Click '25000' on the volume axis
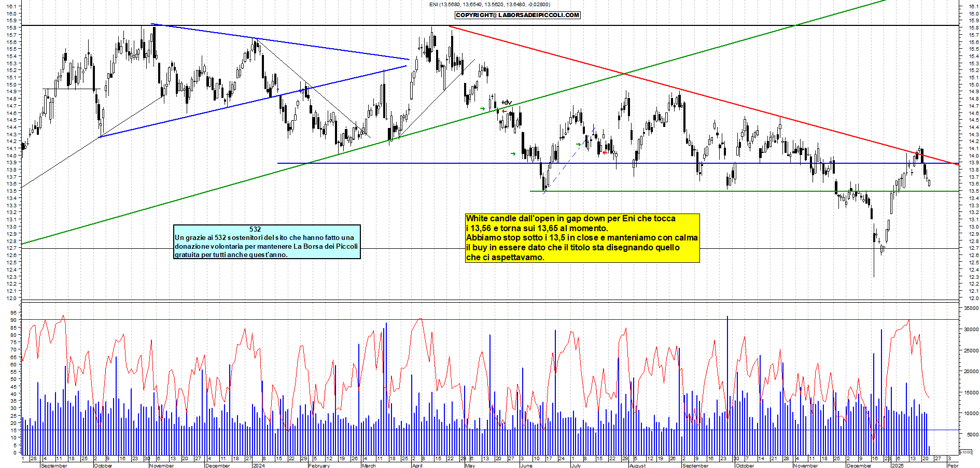This screenshot has width=980, height=468. pyautogui.click(x=971, y=350)
